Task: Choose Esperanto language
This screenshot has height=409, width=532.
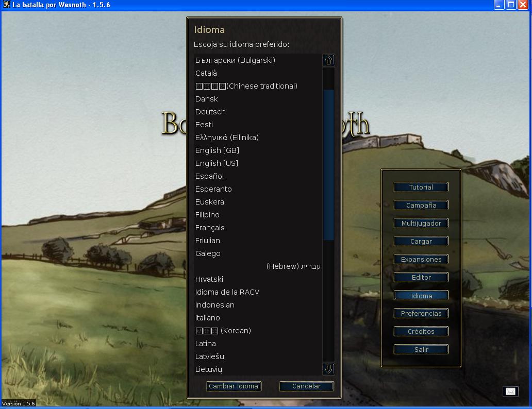Action: pos(258,189)
